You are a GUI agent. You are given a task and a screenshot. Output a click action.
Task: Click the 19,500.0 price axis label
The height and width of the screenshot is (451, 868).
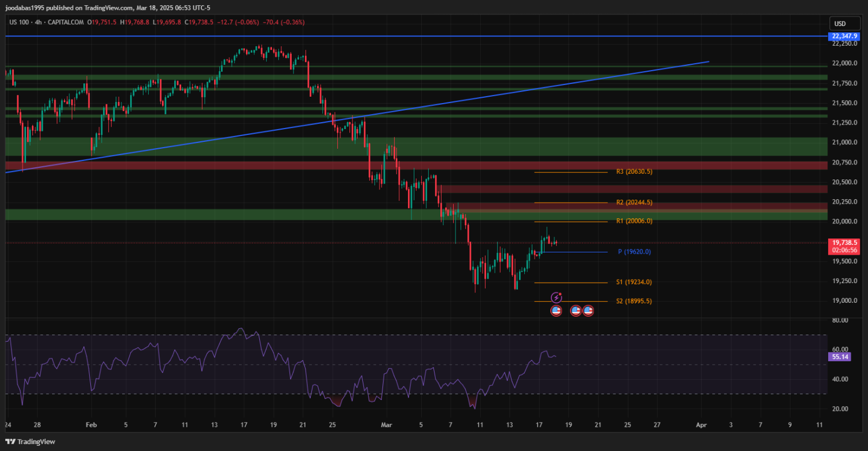click(844, 261)
